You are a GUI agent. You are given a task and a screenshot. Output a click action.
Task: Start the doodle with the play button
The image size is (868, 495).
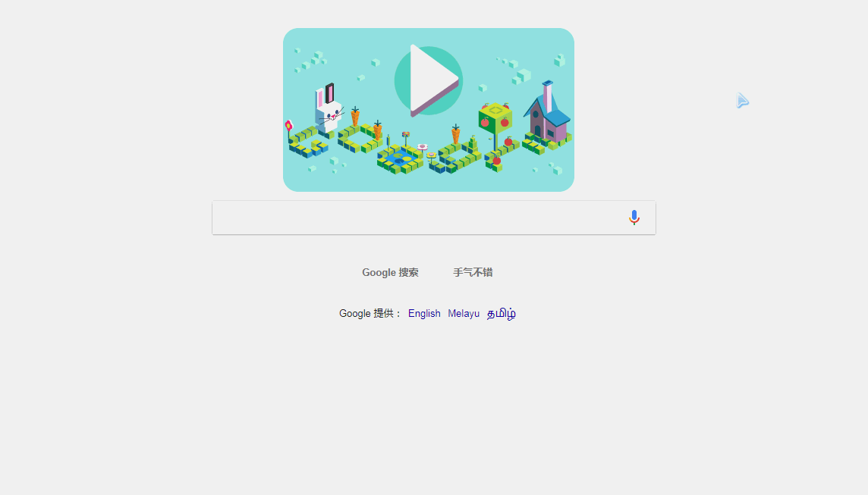(x=428, y=80)
